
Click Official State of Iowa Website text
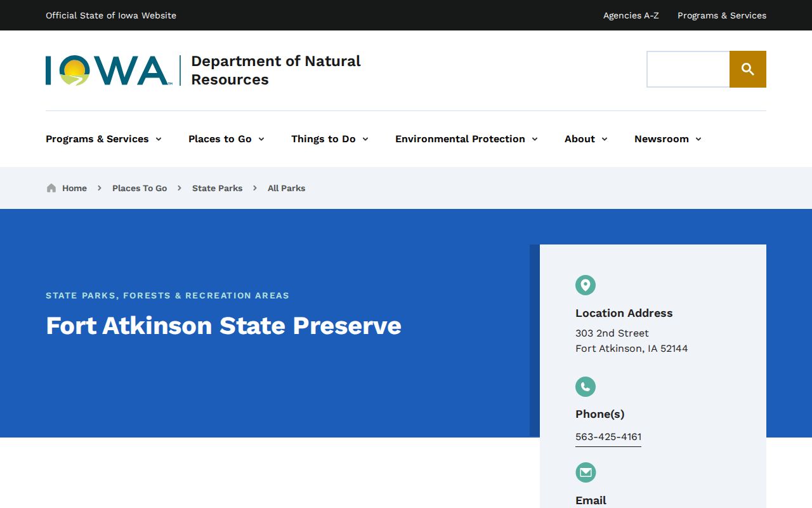click(x=111, y=15)
